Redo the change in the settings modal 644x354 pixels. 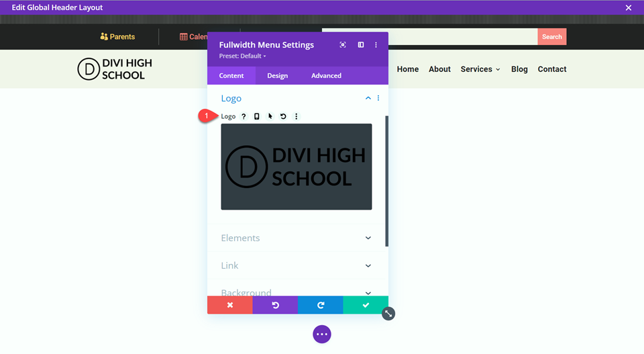321,305
